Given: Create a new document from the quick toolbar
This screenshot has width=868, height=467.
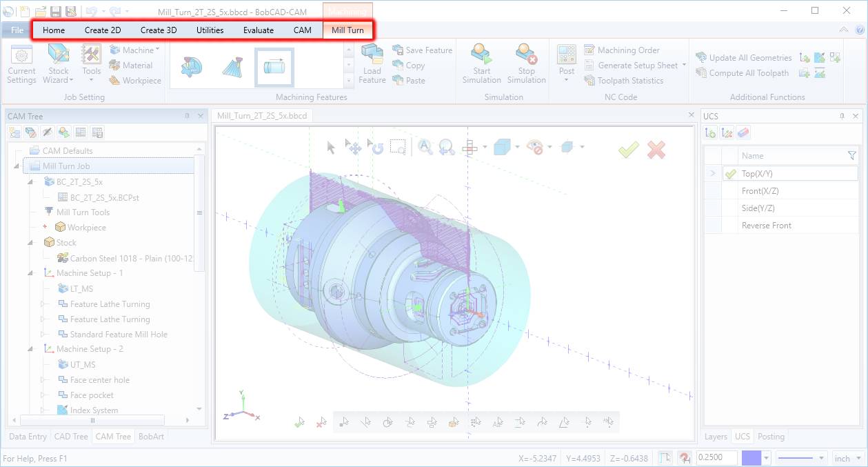Looking at the screenshot, I should coord(25,10).
